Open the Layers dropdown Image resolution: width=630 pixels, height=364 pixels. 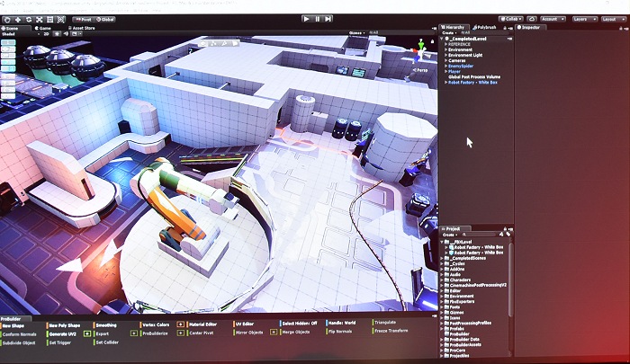[584, 19]
